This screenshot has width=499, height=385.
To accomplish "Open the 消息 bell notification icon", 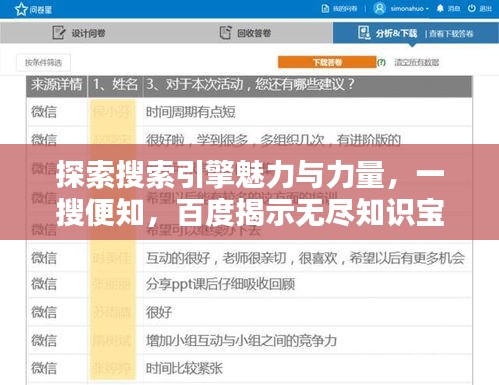I will click(440, 8).
